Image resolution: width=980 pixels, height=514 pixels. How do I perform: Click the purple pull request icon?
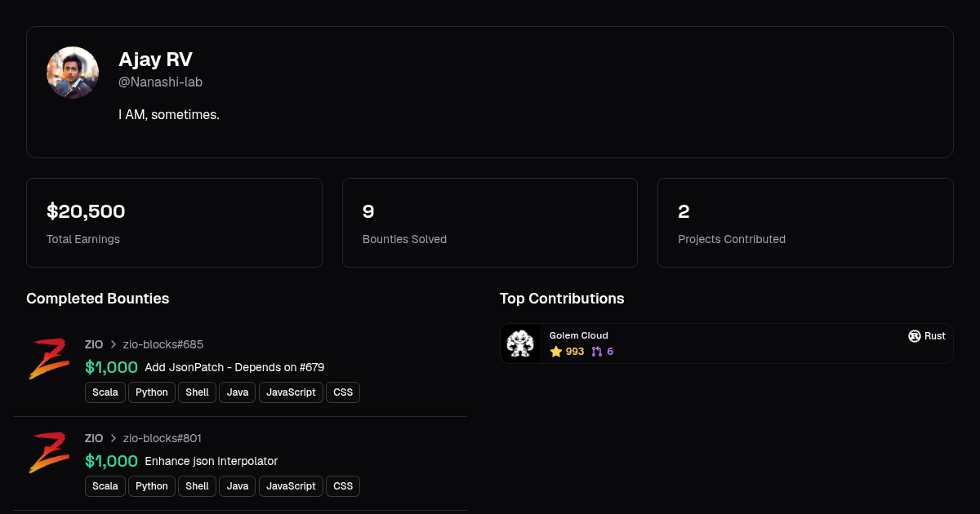[x=597, y=352]
